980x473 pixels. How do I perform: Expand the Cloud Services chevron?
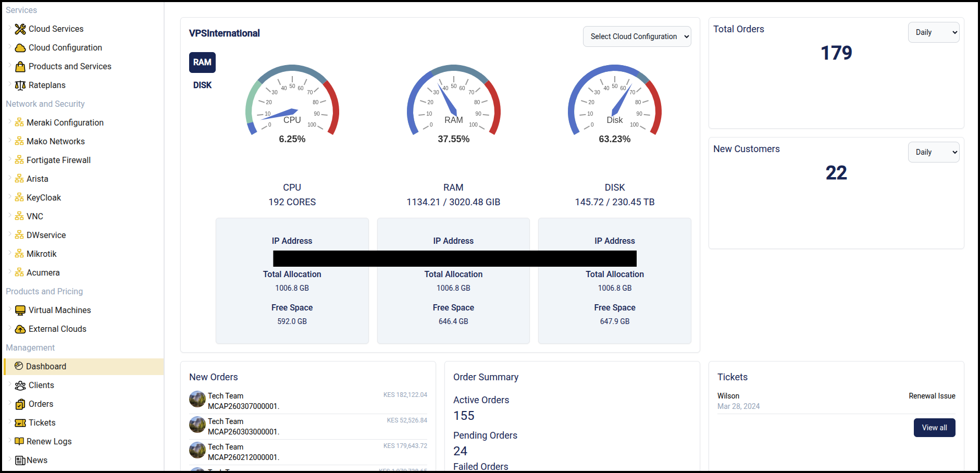point(9,29)
